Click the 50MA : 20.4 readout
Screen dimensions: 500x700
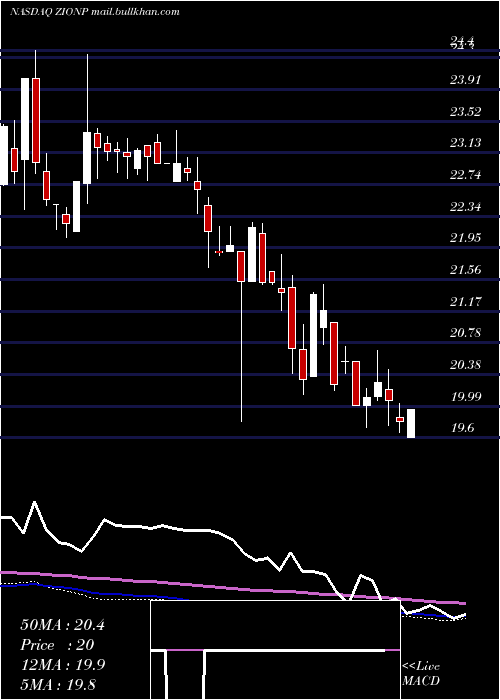(x=62, y=625)
